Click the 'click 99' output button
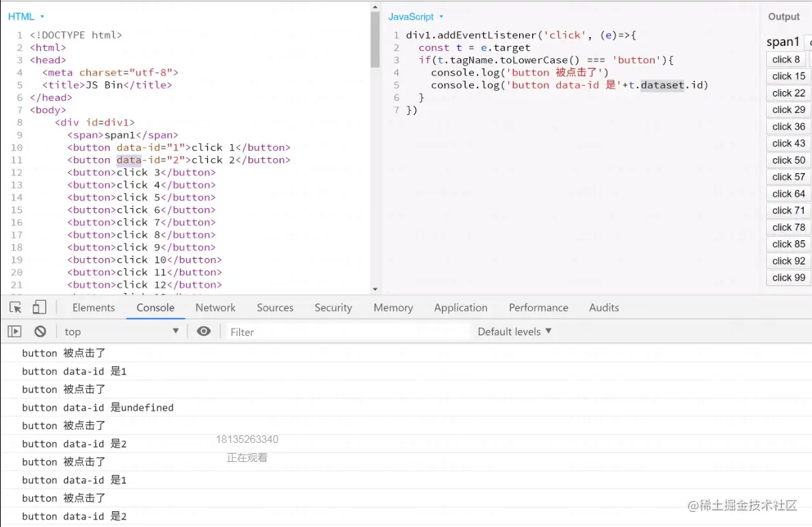812x527 pixels. (788, 278)
